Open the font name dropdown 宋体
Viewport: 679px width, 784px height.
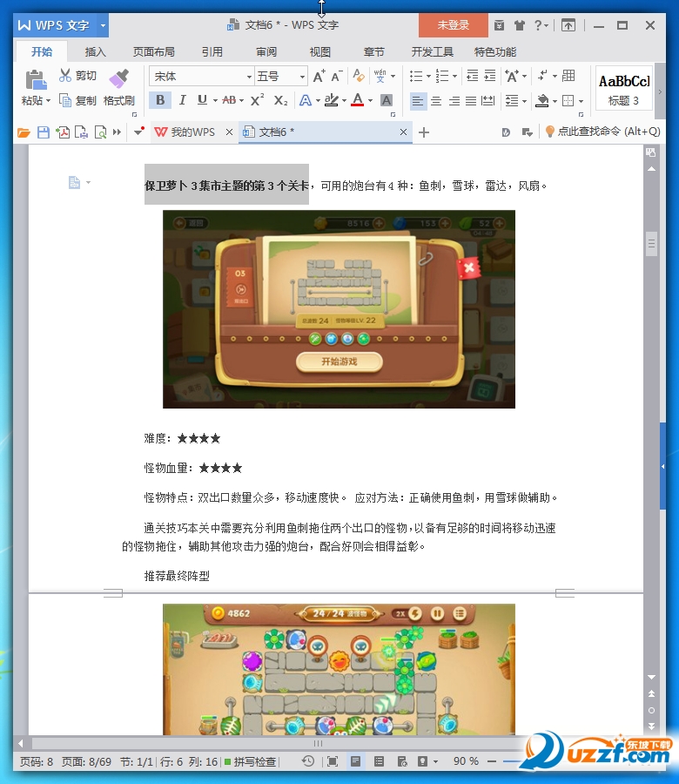(248, 77)
